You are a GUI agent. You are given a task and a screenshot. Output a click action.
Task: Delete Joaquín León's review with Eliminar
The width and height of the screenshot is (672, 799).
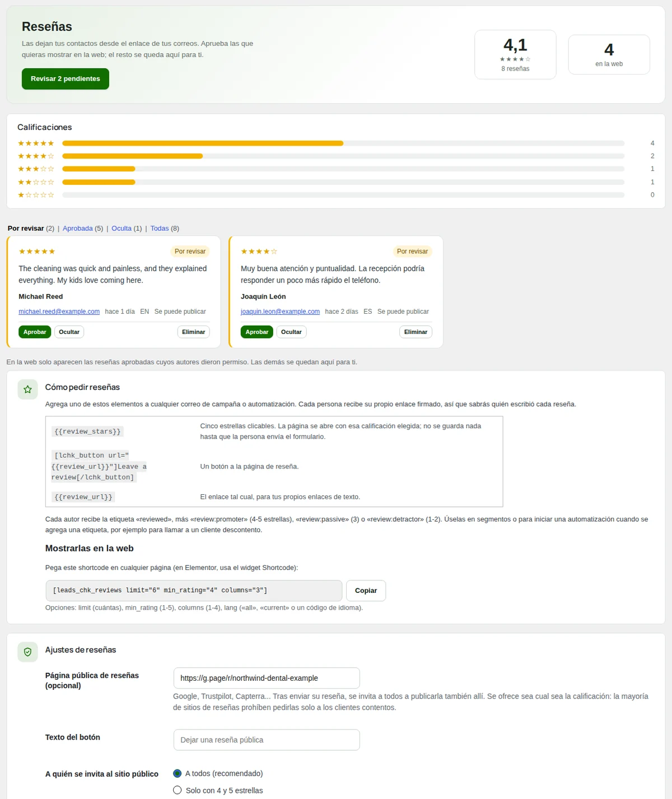coord(416,332)
